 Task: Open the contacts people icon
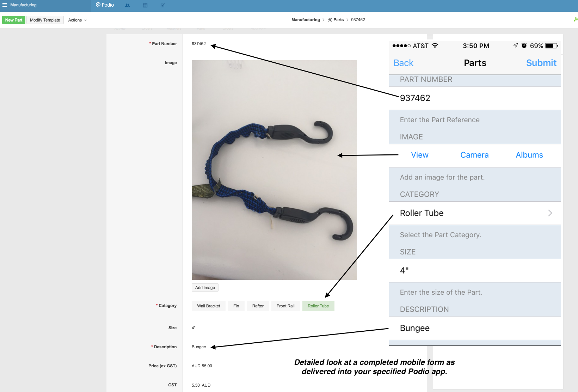(x=127, y=5)
